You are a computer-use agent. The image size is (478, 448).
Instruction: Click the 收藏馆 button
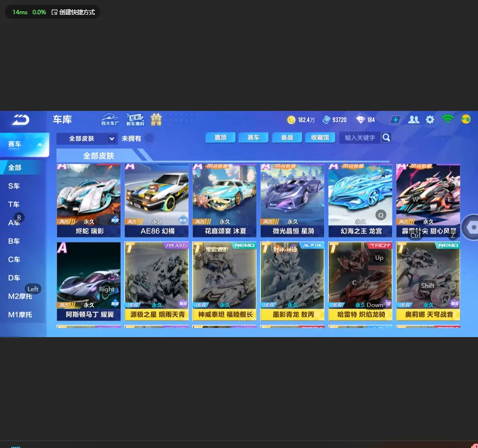(320, 138)
